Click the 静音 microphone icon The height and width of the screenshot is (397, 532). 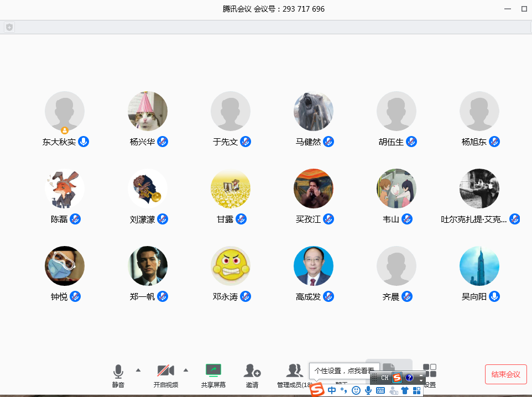coord(118,370)
